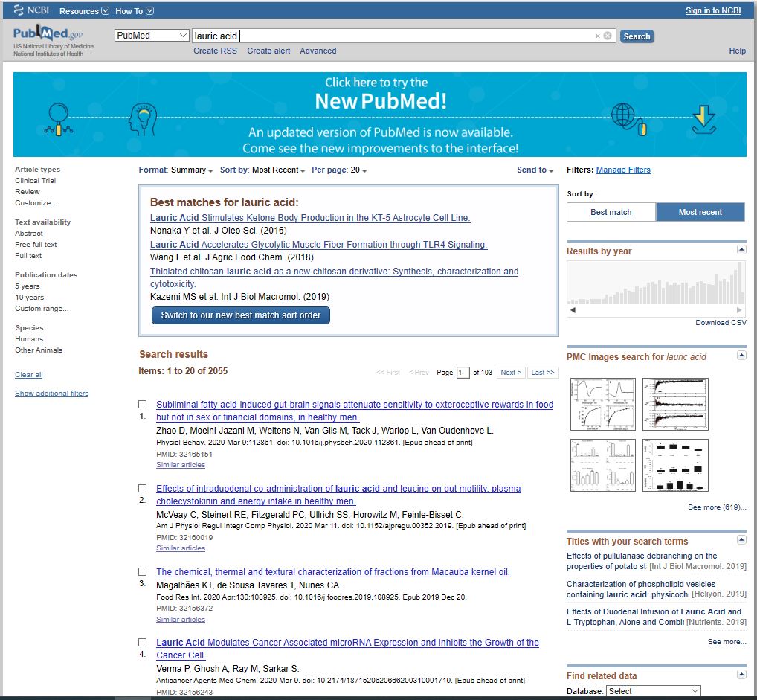Choose Custom range publication dates
This screenshot has width=757, height=700.
42,309
